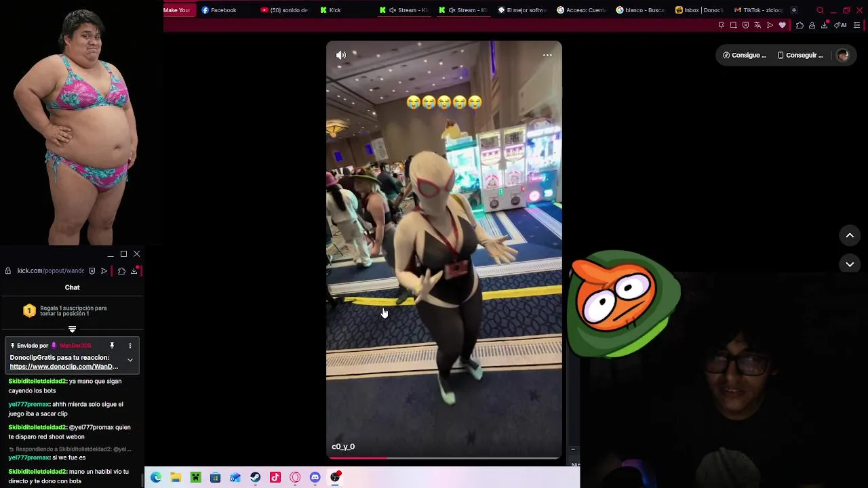Unpin the pinned chat message
This screenshot has height=488, width=868.
(x=112, y=346)
